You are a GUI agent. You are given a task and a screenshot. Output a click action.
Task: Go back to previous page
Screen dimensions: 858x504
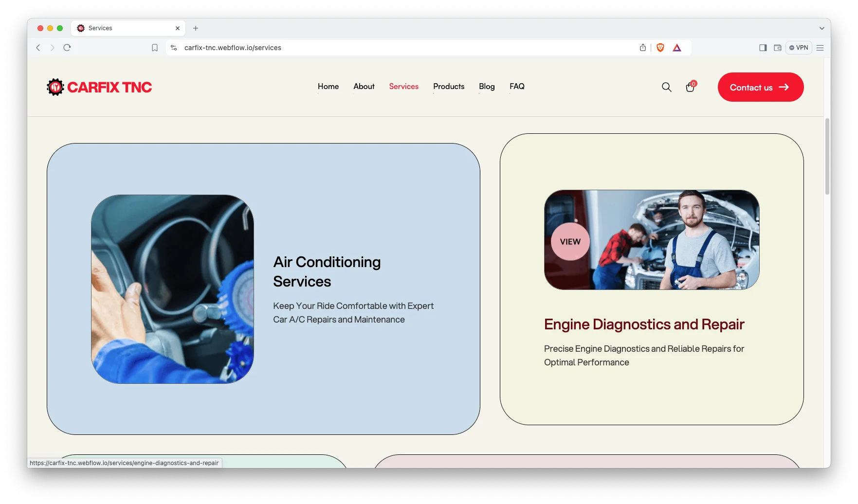pyautogui.click(x=38, y=48)
